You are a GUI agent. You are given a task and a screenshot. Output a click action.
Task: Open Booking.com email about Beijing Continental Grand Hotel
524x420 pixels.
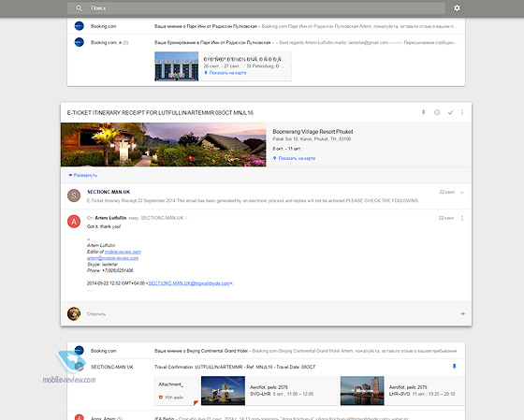coord(266,351)
